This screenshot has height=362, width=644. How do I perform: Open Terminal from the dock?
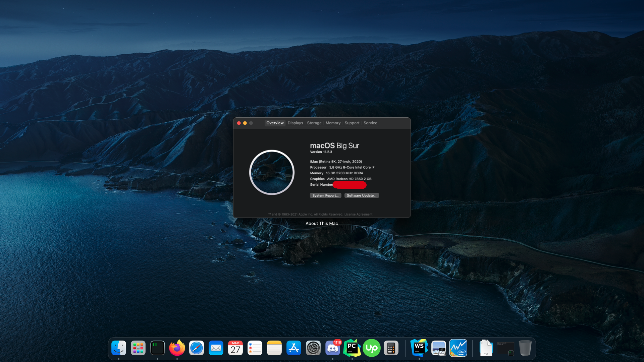(158, 348)
